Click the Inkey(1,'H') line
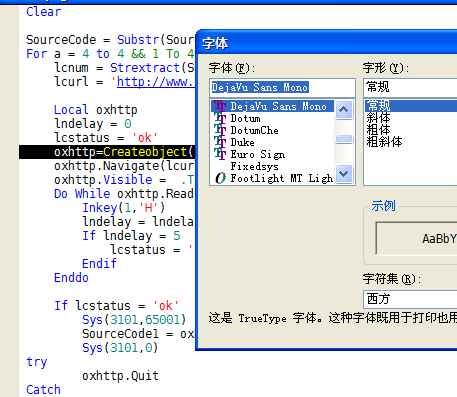The image size is (457, 397). point(124,208)
